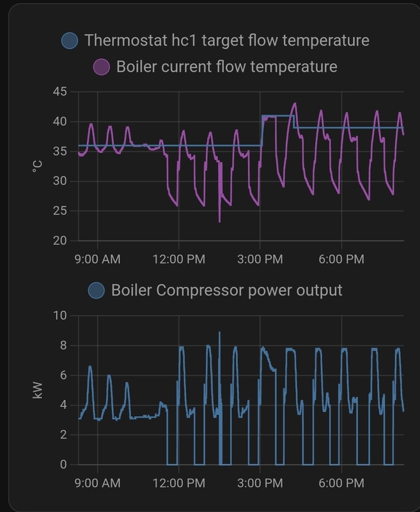This screenshot has height=512, width=420.
Task: Click the 9:00 AM label on the temperature chart
Action: click(97, 259)
